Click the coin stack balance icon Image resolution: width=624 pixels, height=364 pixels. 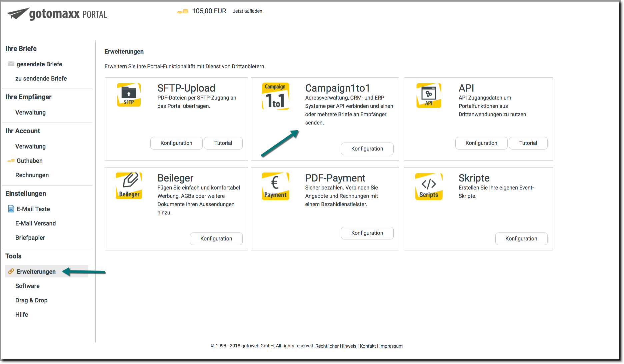tap(183, 11)
